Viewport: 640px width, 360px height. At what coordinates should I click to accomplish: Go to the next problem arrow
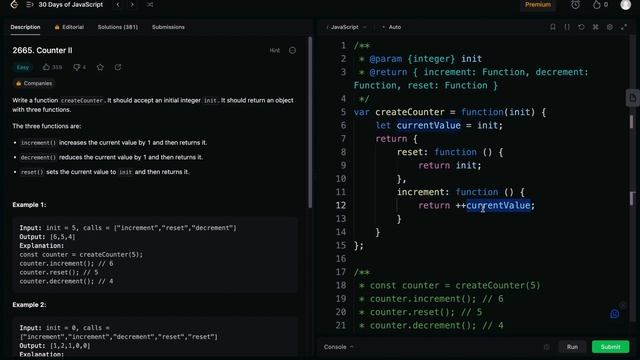[x=132, y=4]
